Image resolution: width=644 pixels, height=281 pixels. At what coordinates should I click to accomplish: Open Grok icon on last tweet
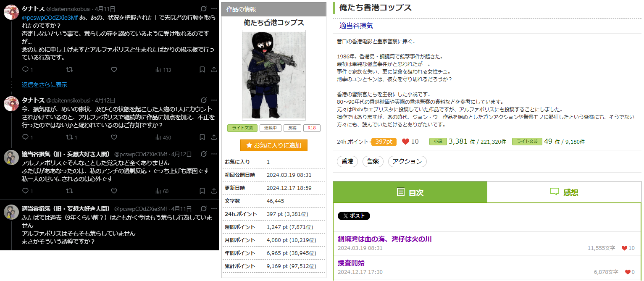click(x=204, y=209)
